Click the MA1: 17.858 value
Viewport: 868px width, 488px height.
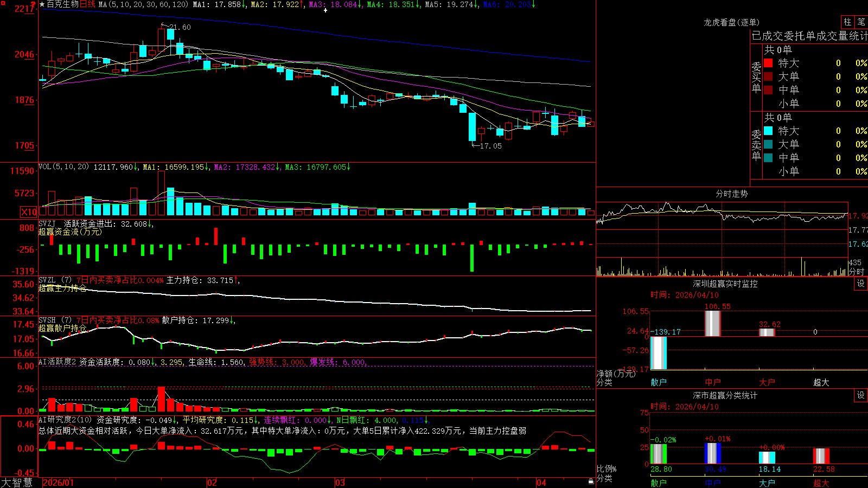(x=219, y=4)
